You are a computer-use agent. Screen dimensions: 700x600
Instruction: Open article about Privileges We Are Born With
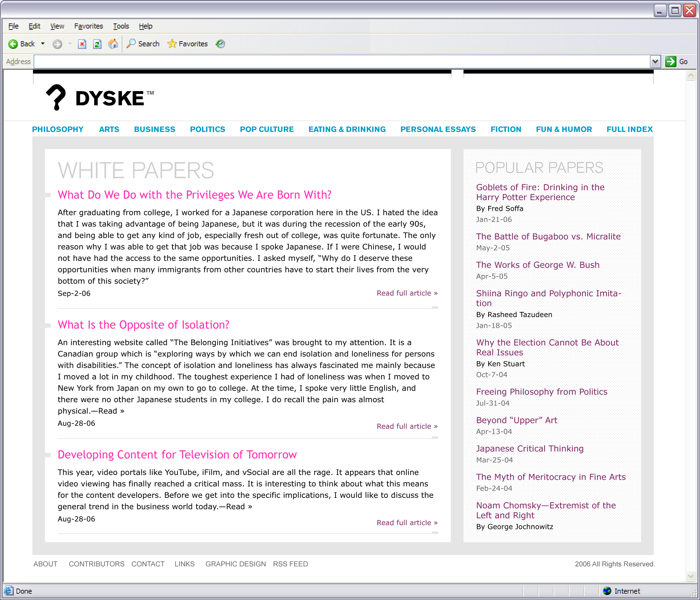coord(195,195)
